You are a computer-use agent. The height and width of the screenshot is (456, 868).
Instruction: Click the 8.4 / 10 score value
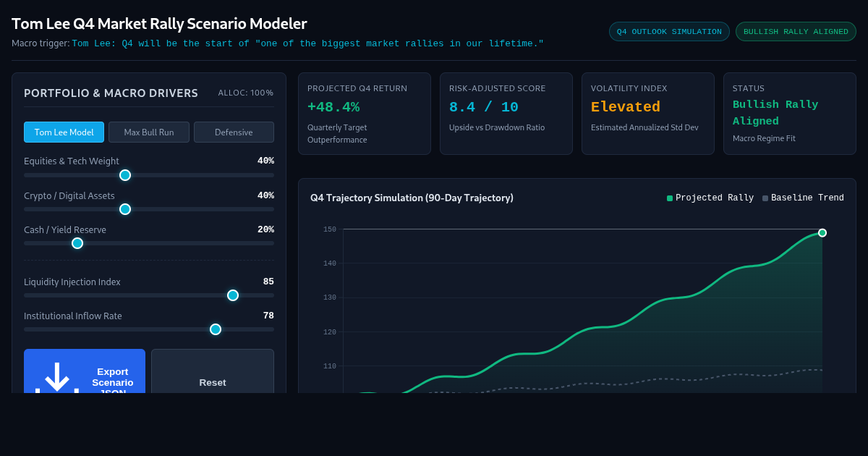[x=484, y=107]
